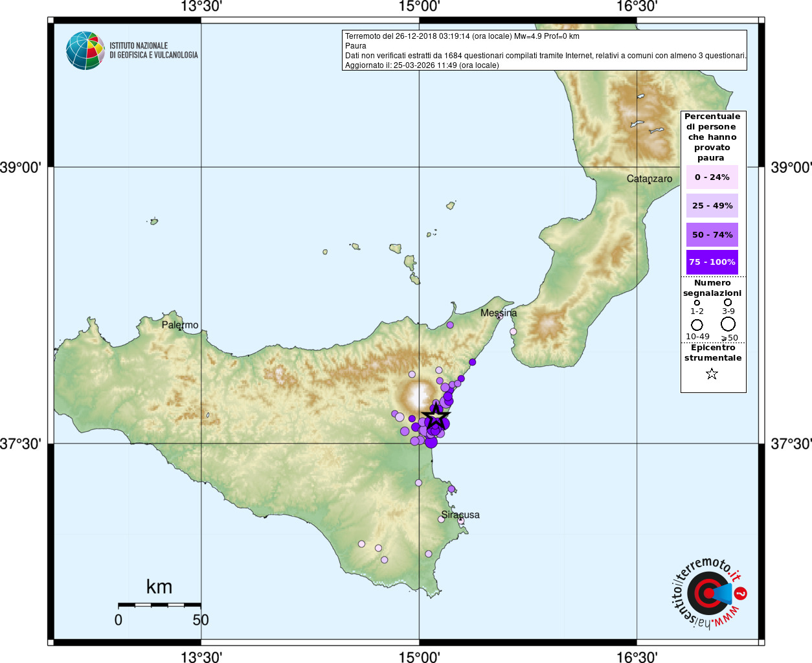
Task: Click the INGV globe logo
Action: (85, 51)
